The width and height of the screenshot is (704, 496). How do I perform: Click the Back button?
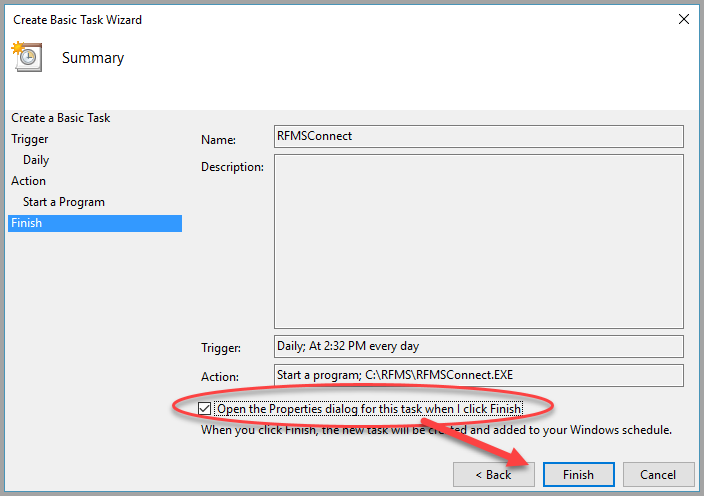(493, 474)
